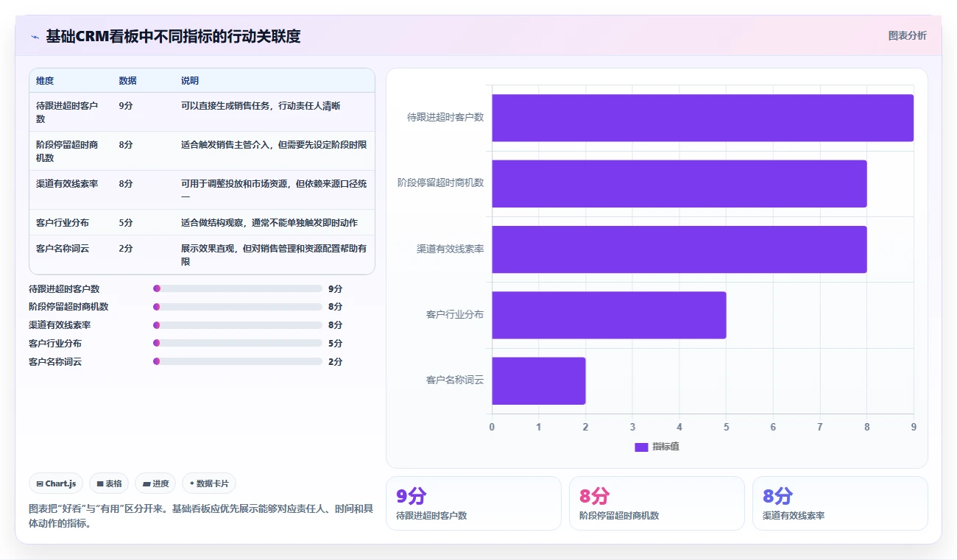957x560 pixels.
Task: Click x-axis tick label 5
Action: (727, 427)
